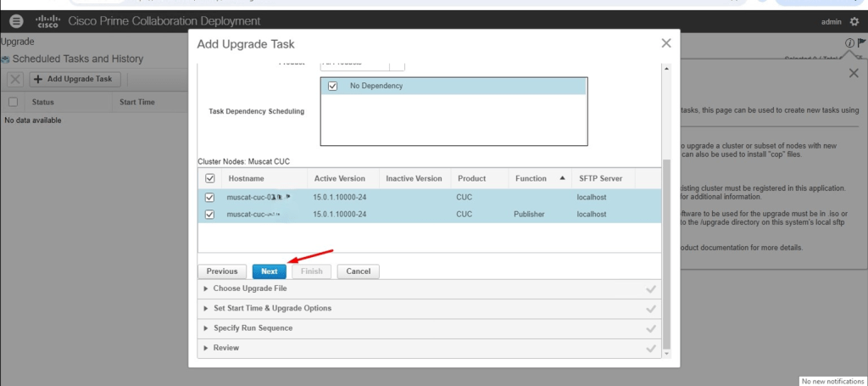
Task: Click the Next button
Action: [x=269, y=271]
